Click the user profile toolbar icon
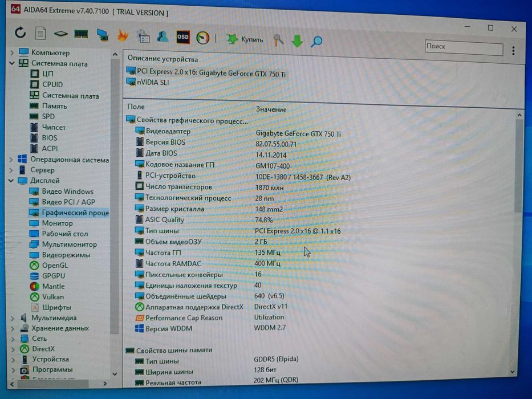Screen dimensions: 532x399 pos(163,36)
